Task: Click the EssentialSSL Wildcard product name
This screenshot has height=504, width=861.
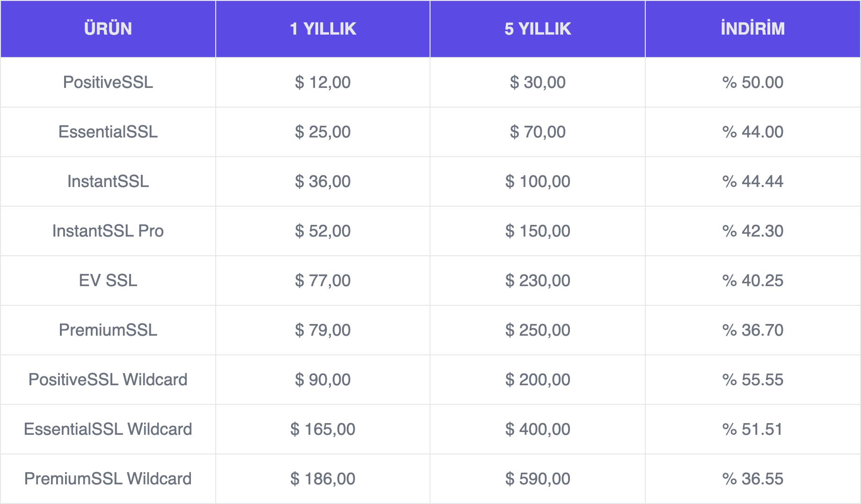Action: 108,429
